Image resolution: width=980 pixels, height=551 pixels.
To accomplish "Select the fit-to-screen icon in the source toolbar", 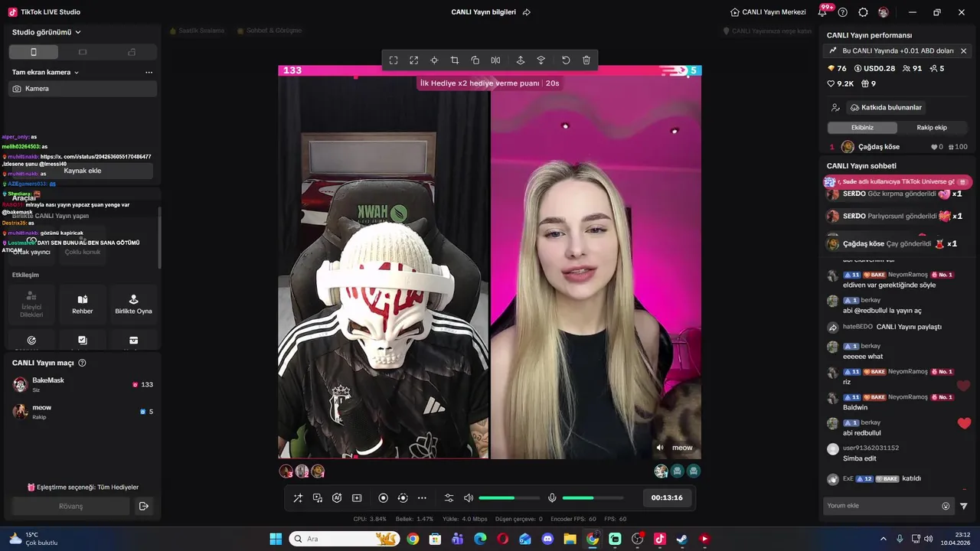I will click(394, 60).
